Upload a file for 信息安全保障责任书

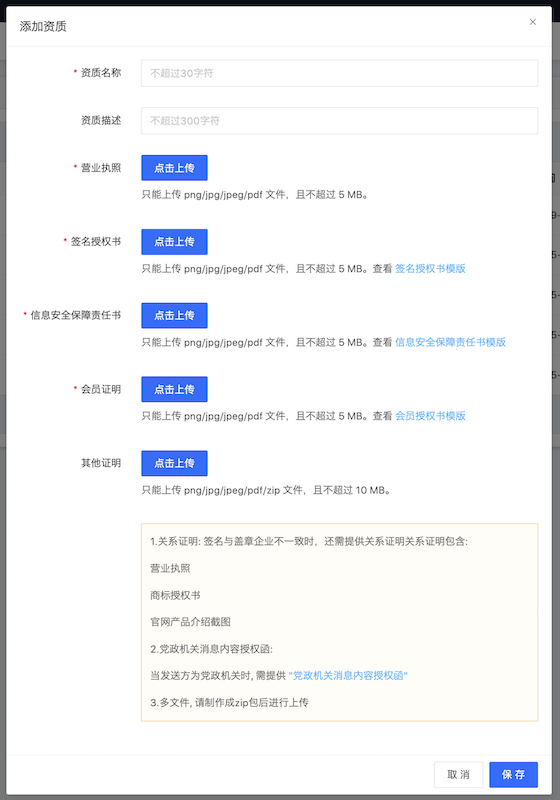click(x=174, y=315)
